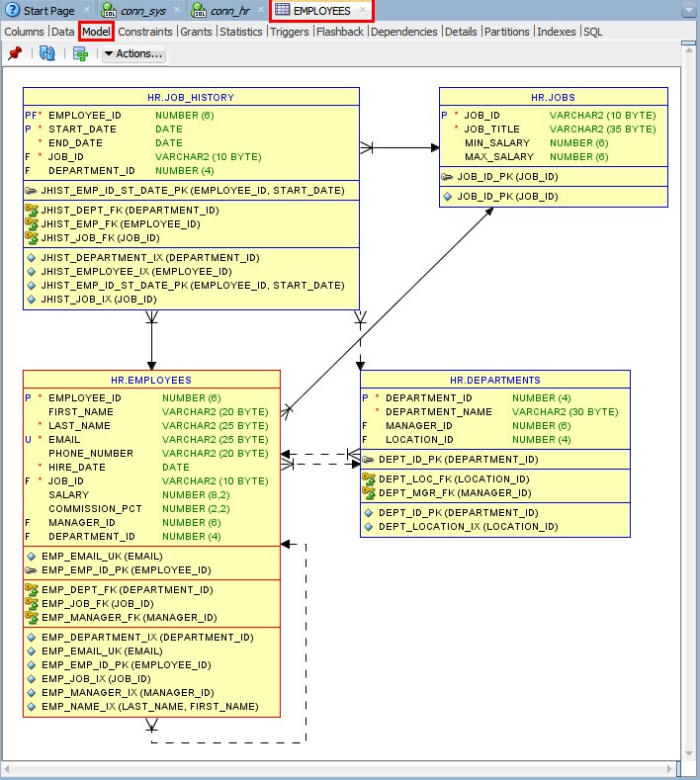700x780 pixels.
Task: Select the SQL sub-tab
Action: point(592,32)
